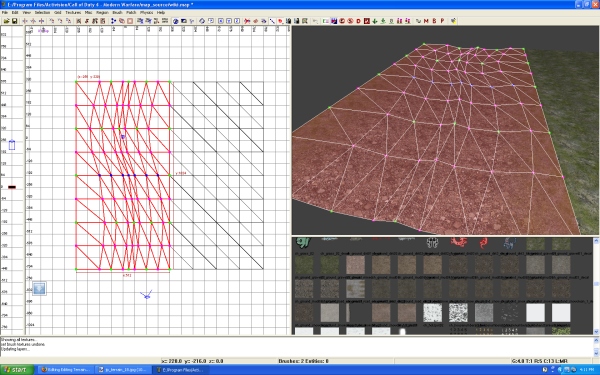Click the 'Brushes: 2 Entities: 0' status text
The height and width of the screenshot is (375, 600).
[303, 361]
